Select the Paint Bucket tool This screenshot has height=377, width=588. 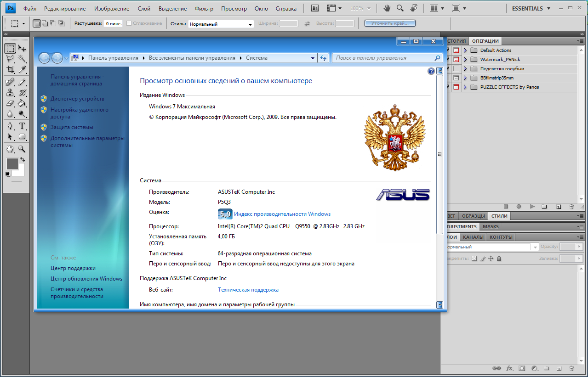coord(22,103)
